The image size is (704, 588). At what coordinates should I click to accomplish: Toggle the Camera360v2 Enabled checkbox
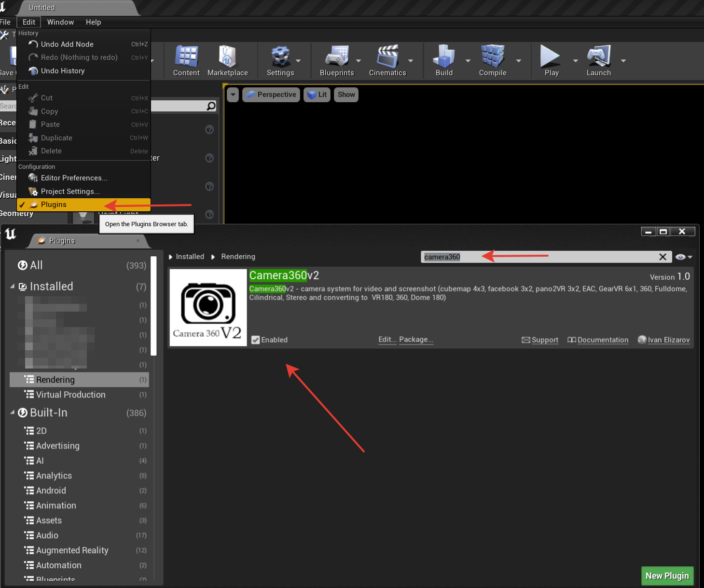click(x=255, y=340)
